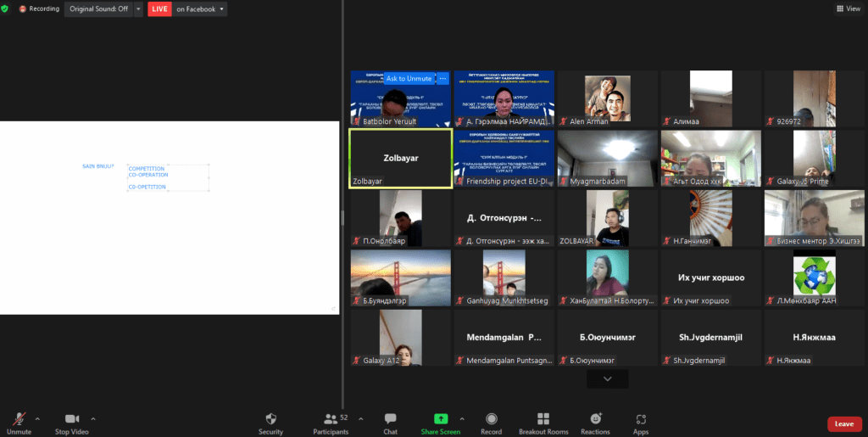Click the green encryption shield icon

pos(5,8)
